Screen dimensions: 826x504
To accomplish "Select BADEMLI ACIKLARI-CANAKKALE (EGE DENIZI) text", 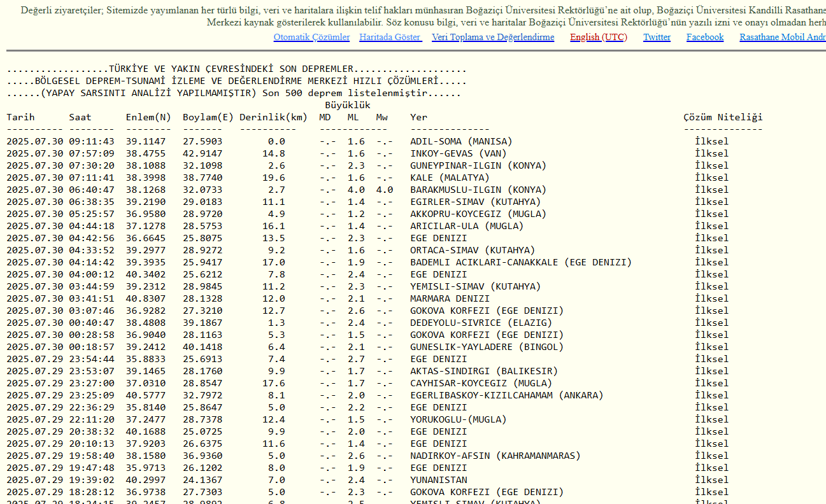I will (x=521, y=262).
